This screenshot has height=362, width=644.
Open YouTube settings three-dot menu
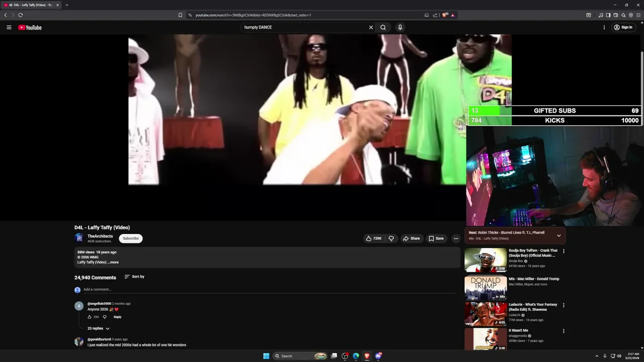[x=604, y=27]
